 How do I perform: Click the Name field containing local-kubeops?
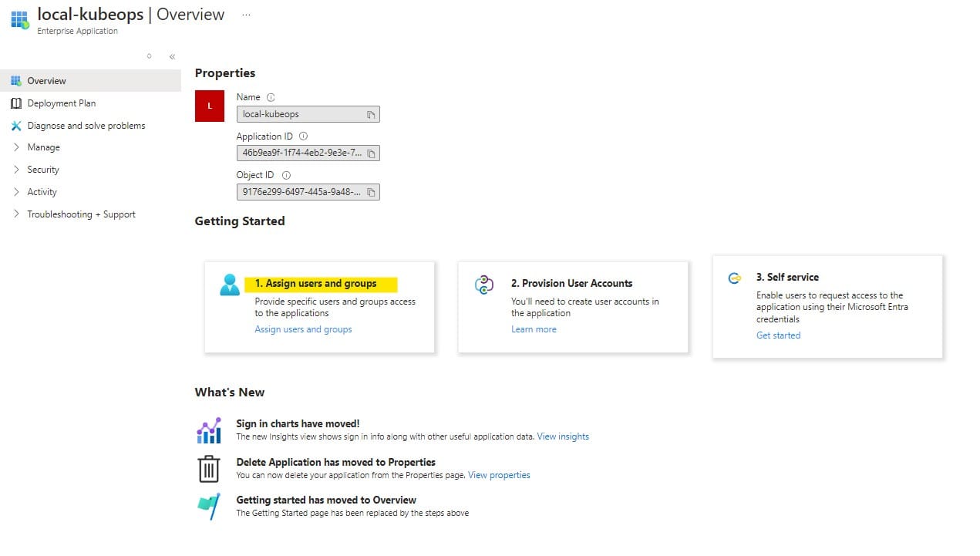[x=308, y=114]
